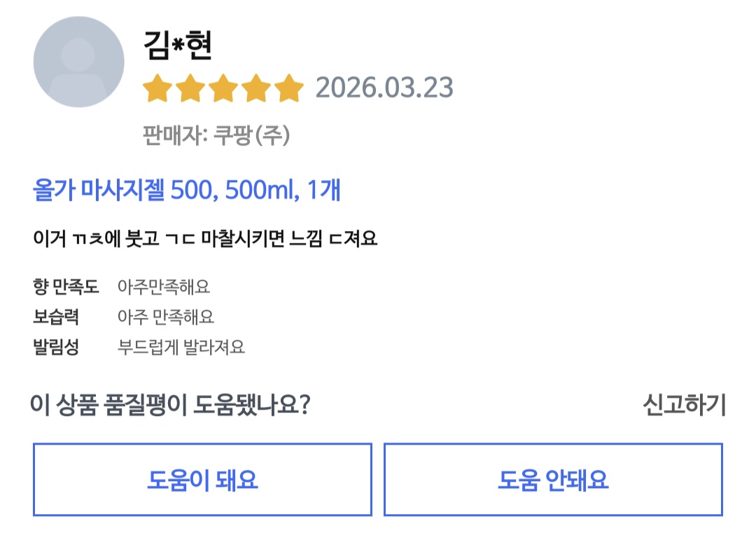756x540 pixels.
Task: Click the fourth rating star
Action: (x=255, y=89)
